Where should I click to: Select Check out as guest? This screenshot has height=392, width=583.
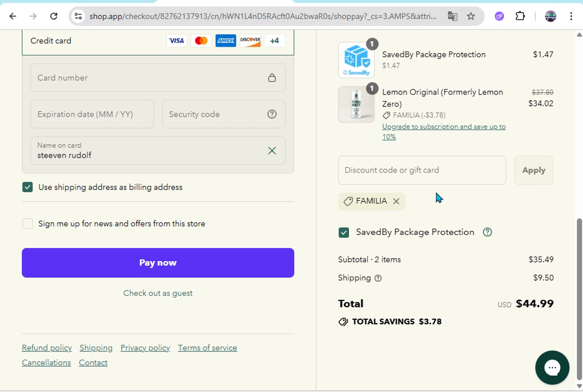[x=158, y=293]
